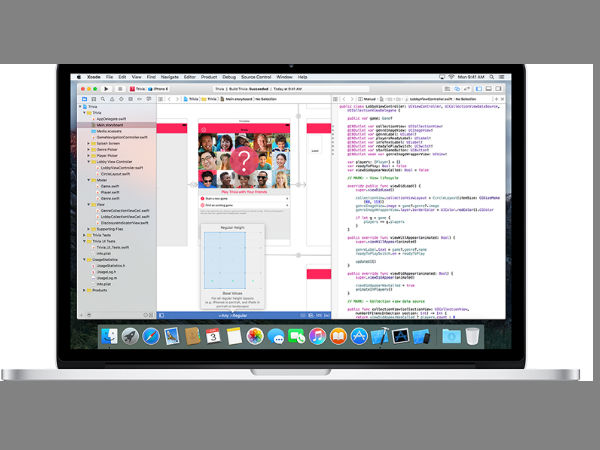Launch Calendar from the Dock
The width and height of the screenshot is (600, 450).
tap(213, 337)
